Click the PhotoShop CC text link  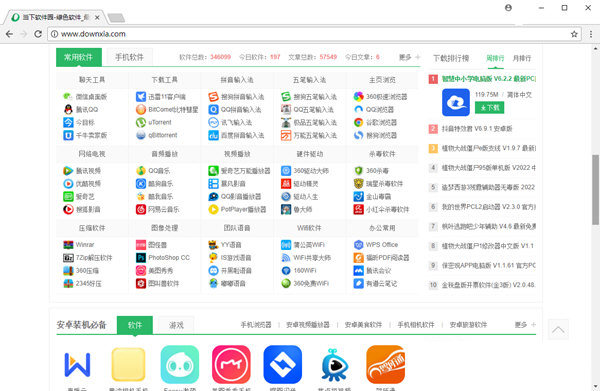coord(169,257)
